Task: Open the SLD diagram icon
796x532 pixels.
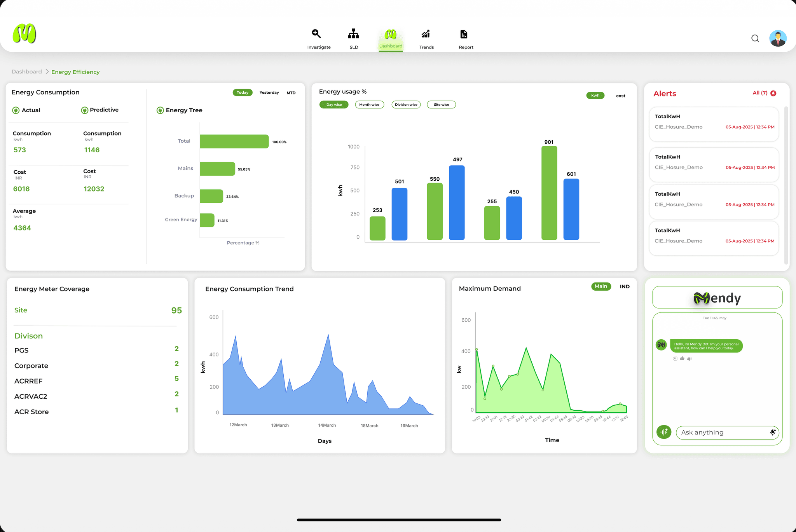Action: tap(353, 34)
